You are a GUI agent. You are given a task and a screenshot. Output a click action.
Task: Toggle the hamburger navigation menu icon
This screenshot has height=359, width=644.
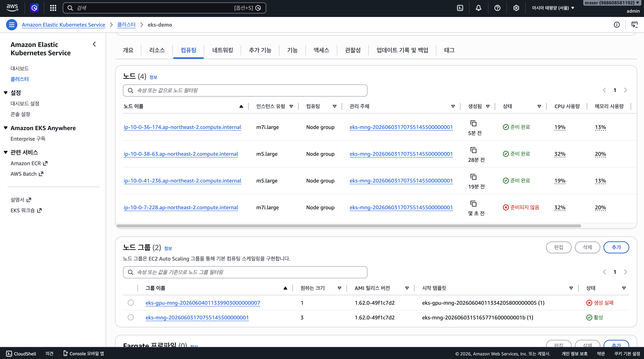(x=12, y=25)
